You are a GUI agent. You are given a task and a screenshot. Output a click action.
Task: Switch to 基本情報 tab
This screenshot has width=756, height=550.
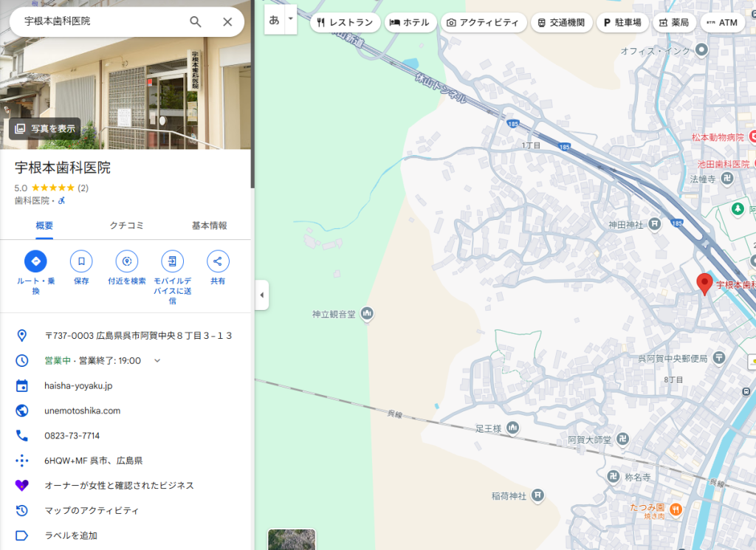click(x=209, y=226)
